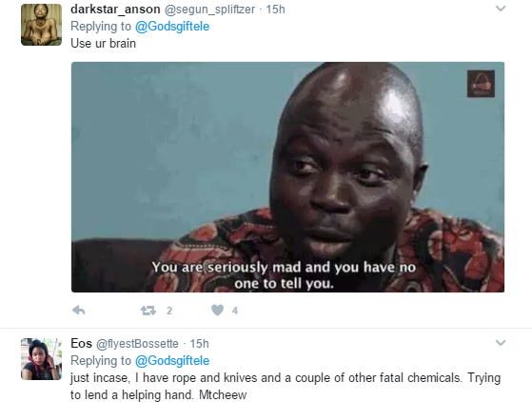
Task: Like the tweet using the heart icon
Action: tap(218, 310)
